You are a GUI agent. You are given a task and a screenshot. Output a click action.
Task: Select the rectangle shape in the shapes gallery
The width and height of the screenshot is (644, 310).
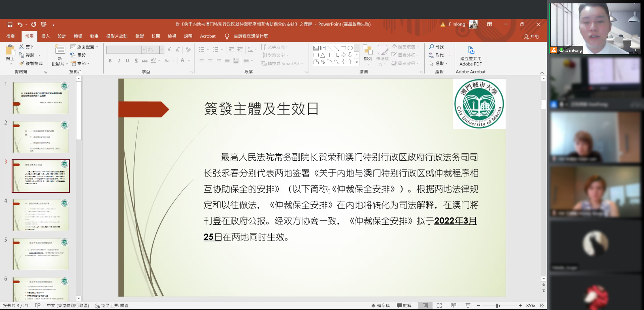pyautogui.click(x=343, y=48)
